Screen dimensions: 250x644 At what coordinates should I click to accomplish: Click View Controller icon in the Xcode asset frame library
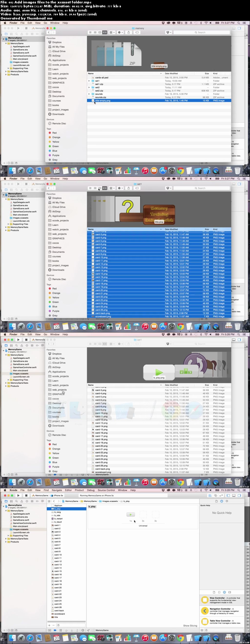point(205,599)
